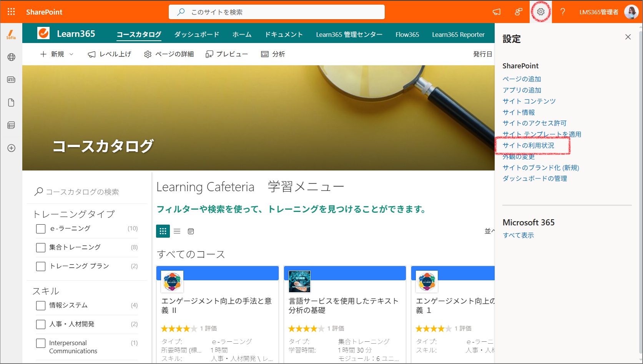
Task: Open the ダッシュボード tab
Action: [x=197, y=34]
